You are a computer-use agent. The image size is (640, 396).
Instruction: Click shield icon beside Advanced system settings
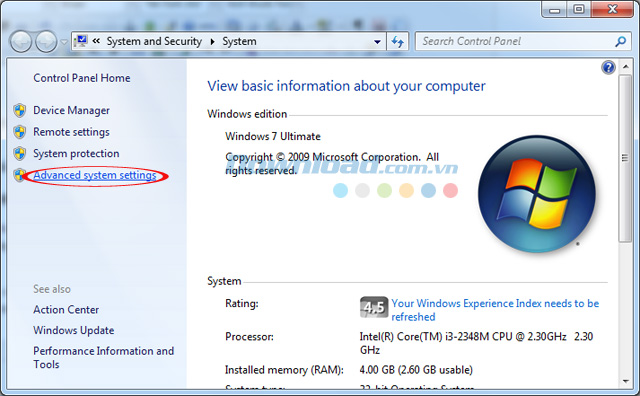(x=19, y=175)
